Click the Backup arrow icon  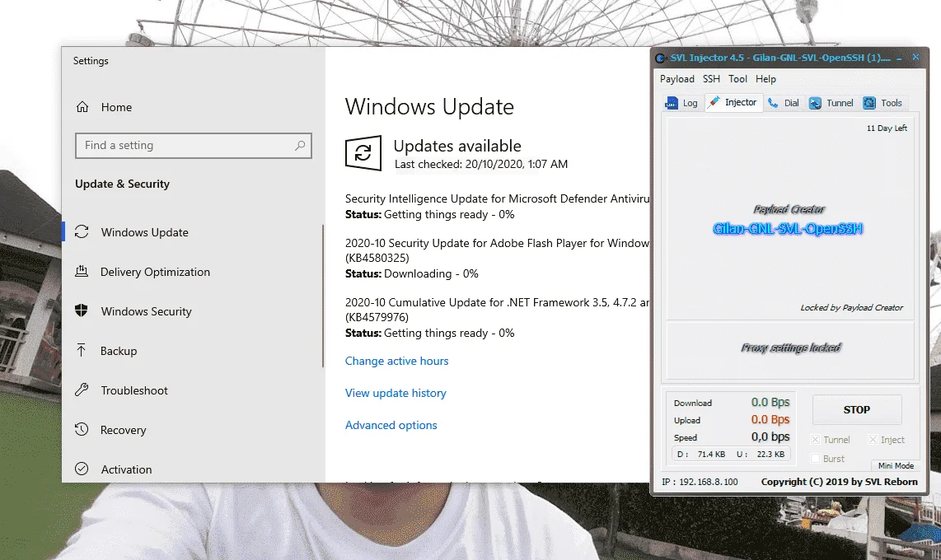[82, 350]
